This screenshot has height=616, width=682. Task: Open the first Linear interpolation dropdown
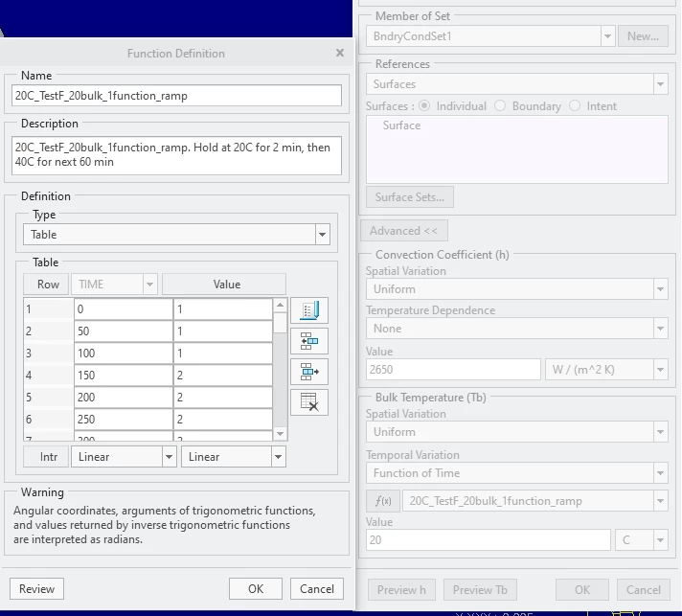(x=170, y=457)
